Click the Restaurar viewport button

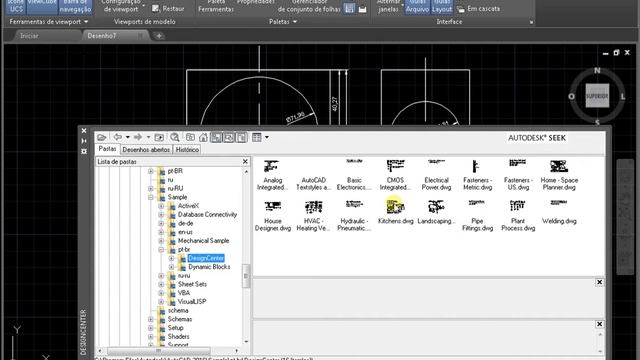pyautogui.click(x=168, y=9)
